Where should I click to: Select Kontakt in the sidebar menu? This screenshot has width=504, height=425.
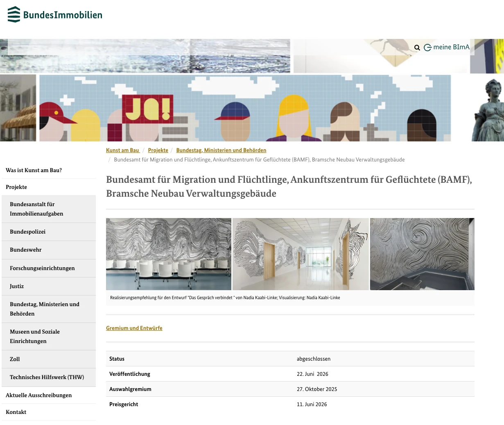click(49, 412)
